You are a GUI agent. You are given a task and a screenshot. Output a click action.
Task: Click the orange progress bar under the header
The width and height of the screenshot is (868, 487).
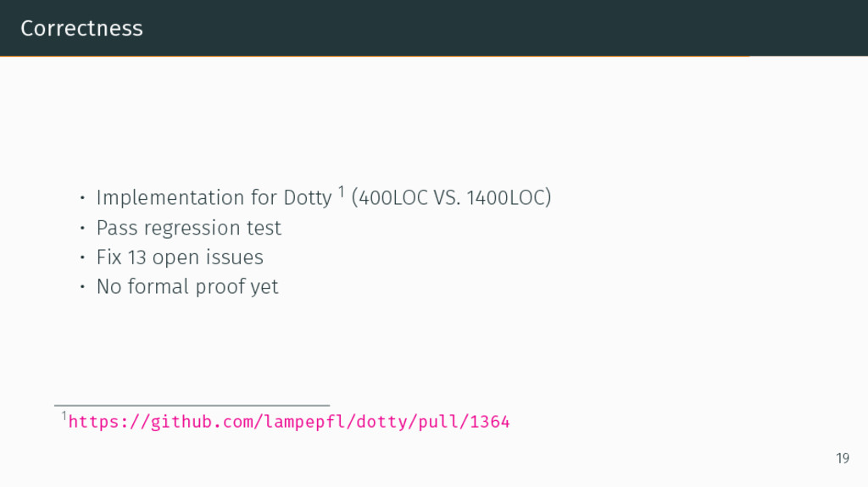point(373,56)
